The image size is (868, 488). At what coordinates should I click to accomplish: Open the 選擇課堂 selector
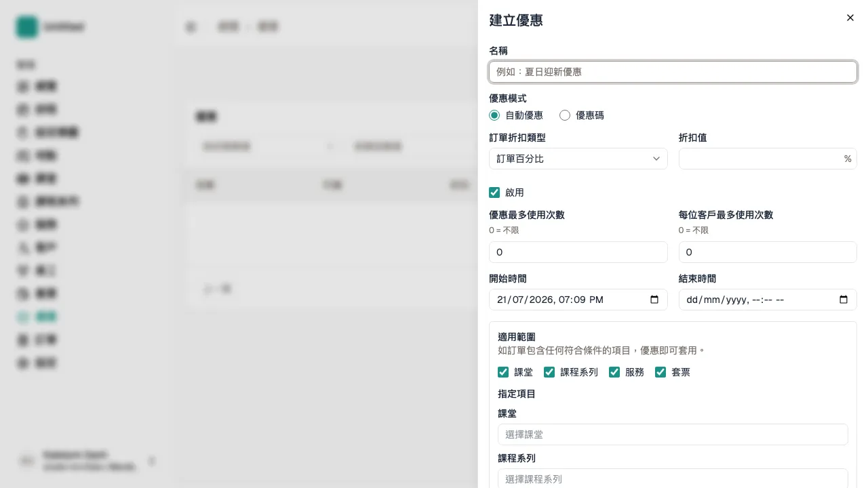pos(673,434)
